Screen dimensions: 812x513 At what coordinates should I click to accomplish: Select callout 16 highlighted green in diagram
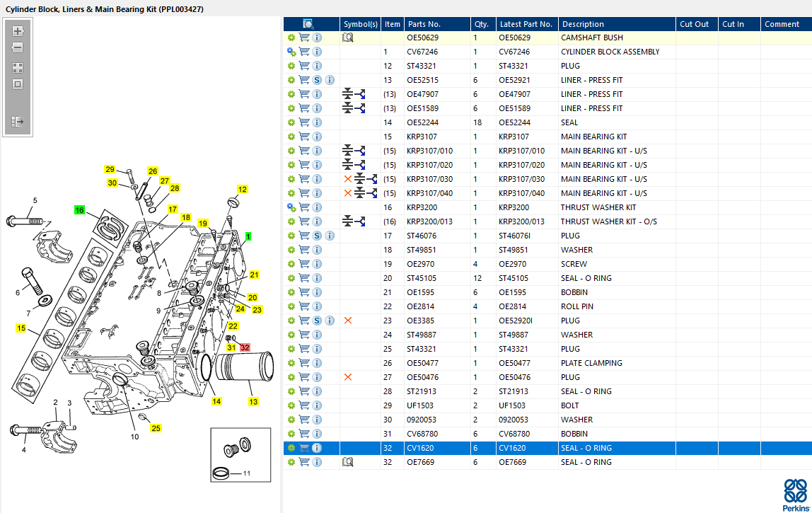79,210
